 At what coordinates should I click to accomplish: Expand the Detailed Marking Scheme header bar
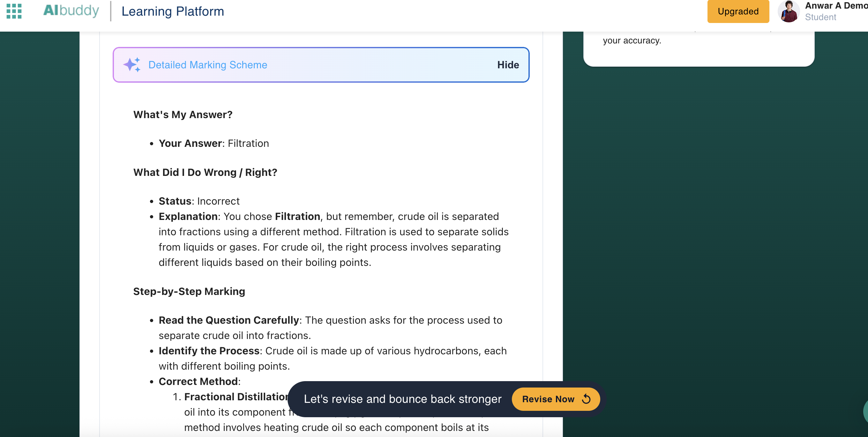pyautogui.click(x=320, y=65)
